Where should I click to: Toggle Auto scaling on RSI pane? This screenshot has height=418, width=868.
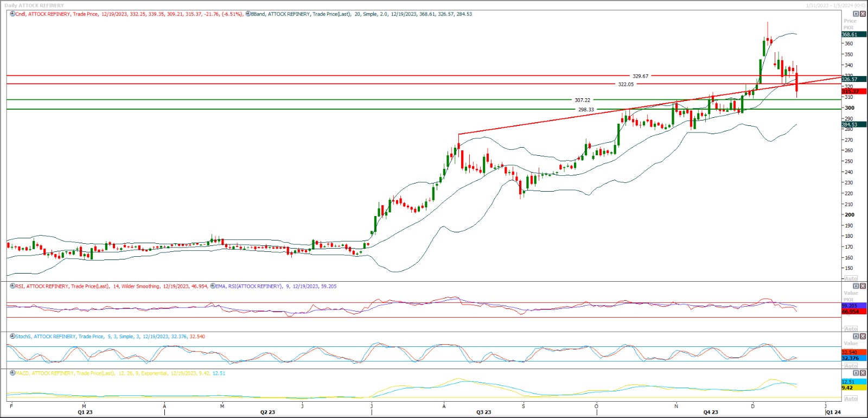(x=851, y=328)
